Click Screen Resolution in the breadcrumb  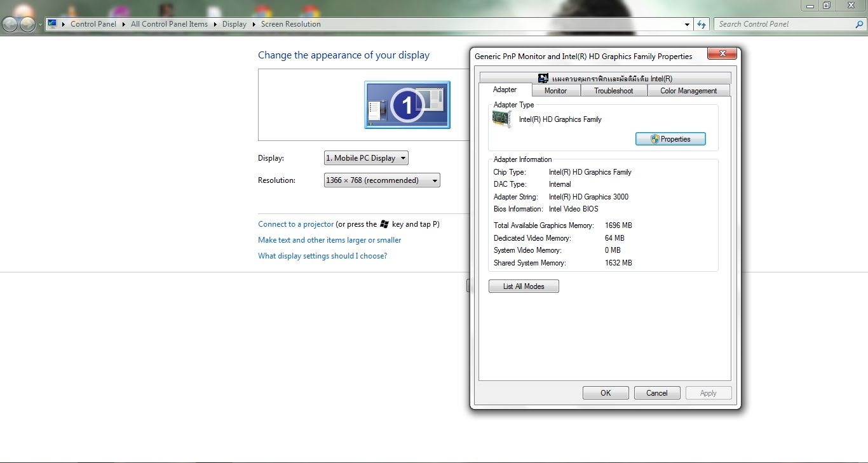pyautogui.click(x=291, y=24)
